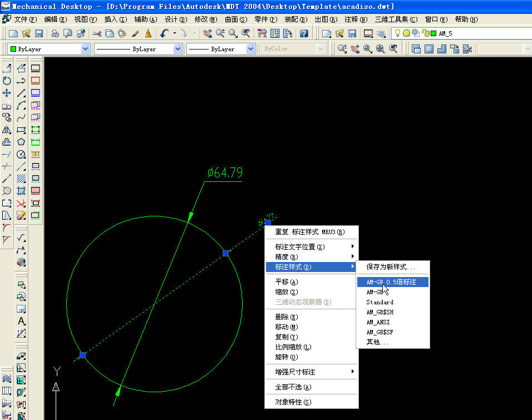This screenshot has width=532, height=420.
Task: Click the broom cleanup icon
Action: [x=148, y=33]
